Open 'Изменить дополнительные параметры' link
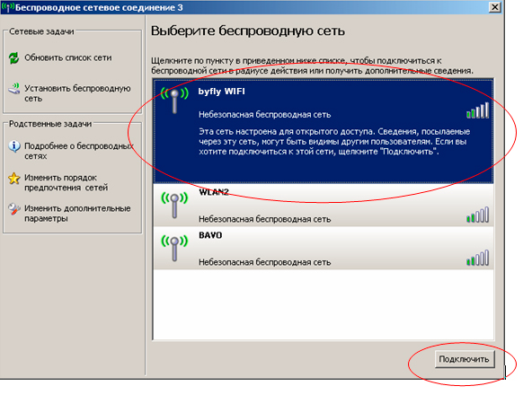The width and height of the screenshot is (532, 395). [x=77, y=214]
